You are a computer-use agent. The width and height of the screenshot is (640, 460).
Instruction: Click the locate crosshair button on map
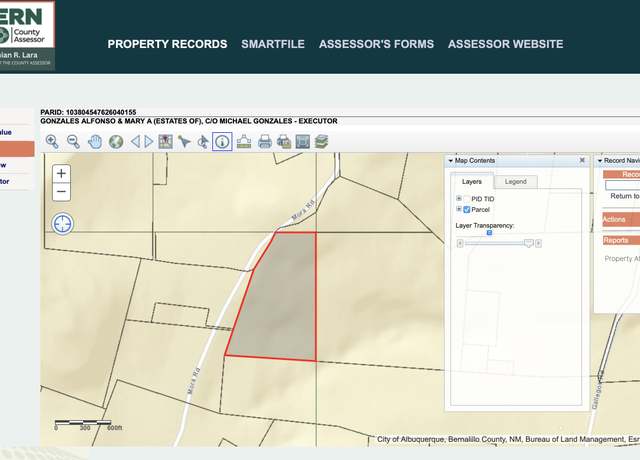62,224
